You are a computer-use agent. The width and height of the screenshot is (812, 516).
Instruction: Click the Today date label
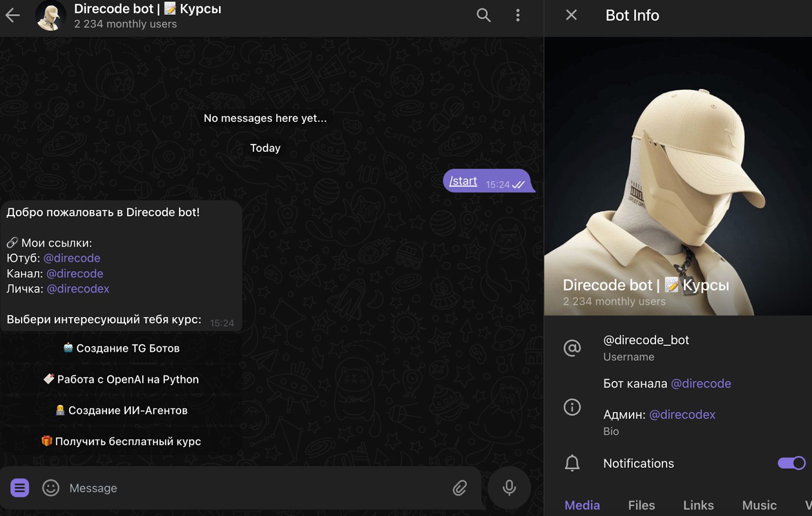tap(265, 148)
